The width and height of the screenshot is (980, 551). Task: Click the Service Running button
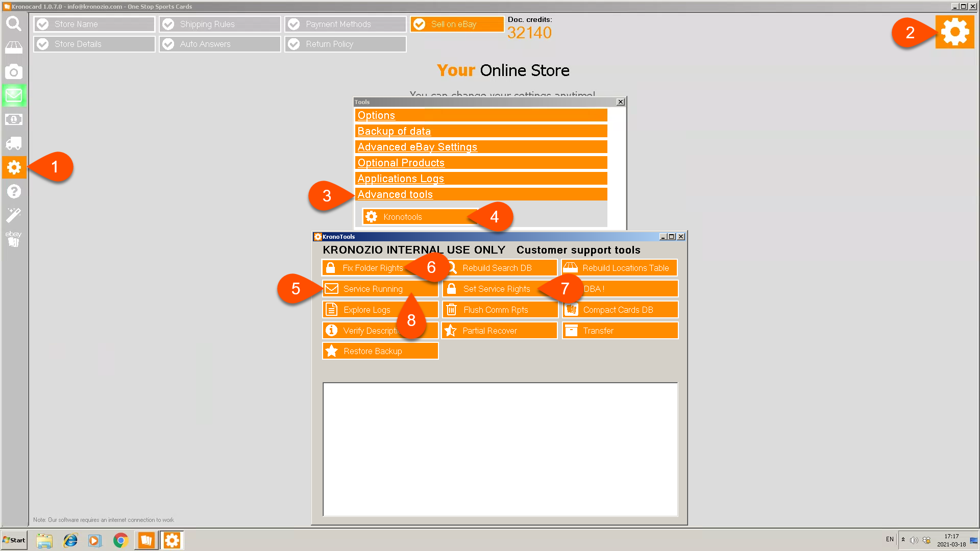tap(380, 289)
